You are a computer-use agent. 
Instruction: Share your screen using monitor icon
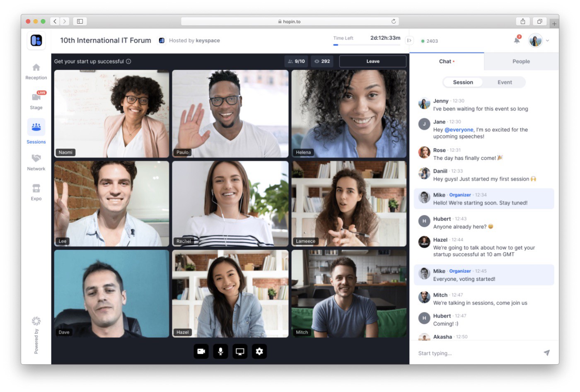coord(240,351)
